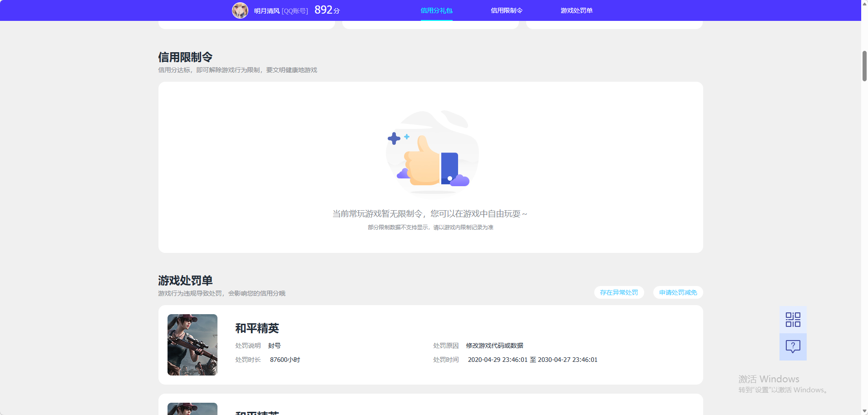Click the scrollbar down arrow
Viewport: 868px width, 415px height.
point(864,411)
